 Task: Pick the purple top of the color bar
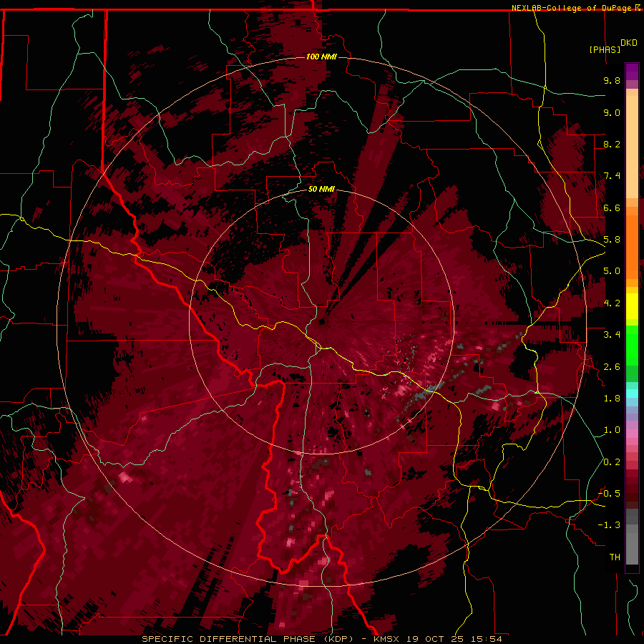tap(632, 72)
